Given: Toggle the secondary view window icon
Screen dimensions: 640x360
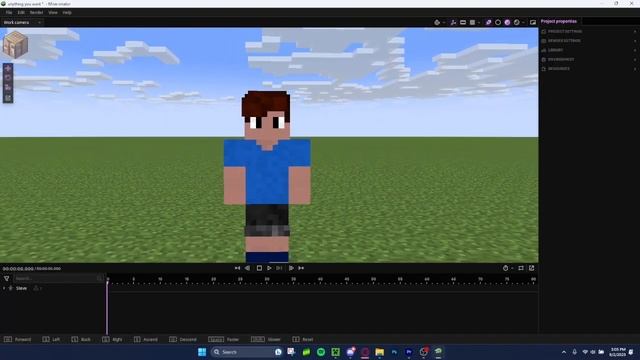Looking at the screenshot, I should pos(533,22).
